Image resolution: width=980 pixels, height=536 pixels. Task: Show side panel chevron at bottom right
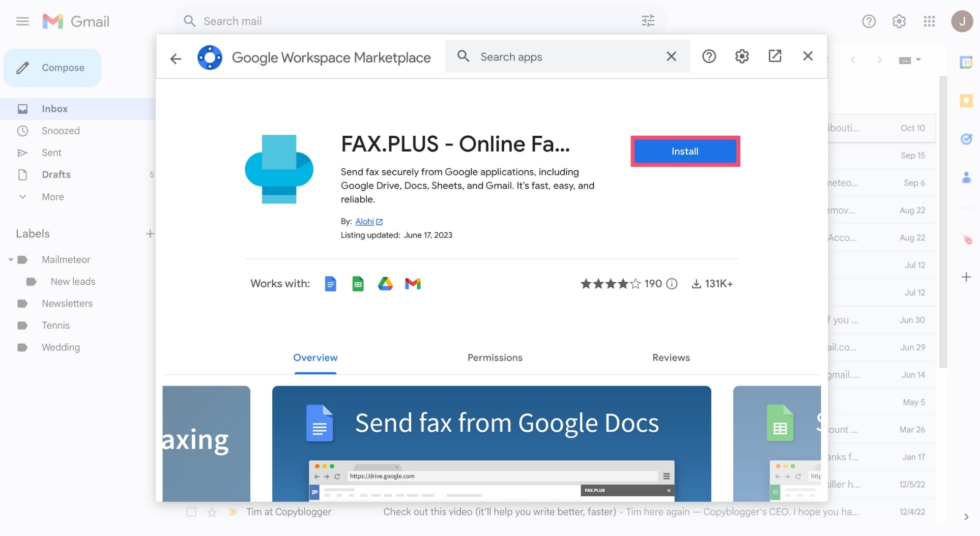point(966,517)
